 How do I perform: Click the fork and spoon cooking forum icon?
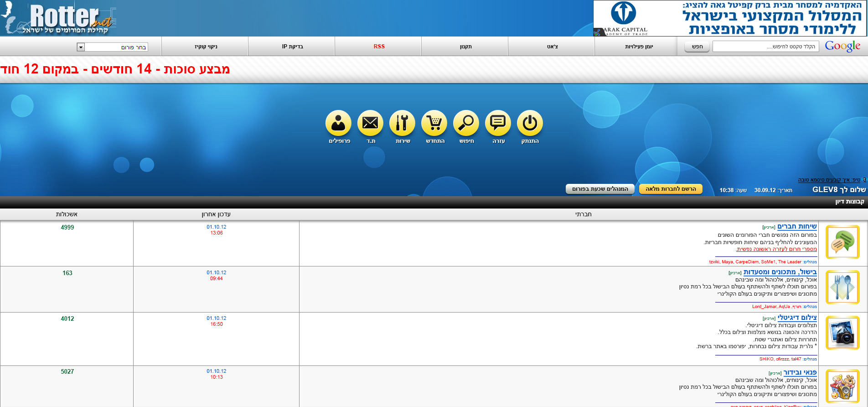click(x=842, y=287)
